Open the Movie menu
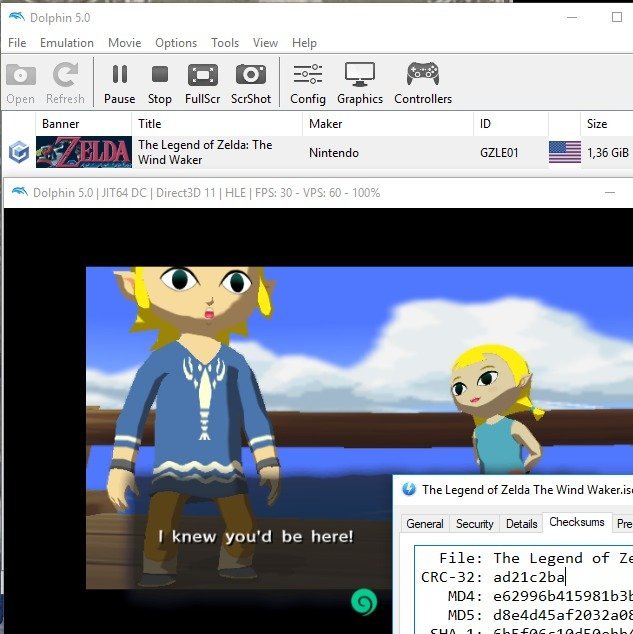 click(x=124, y=43)
